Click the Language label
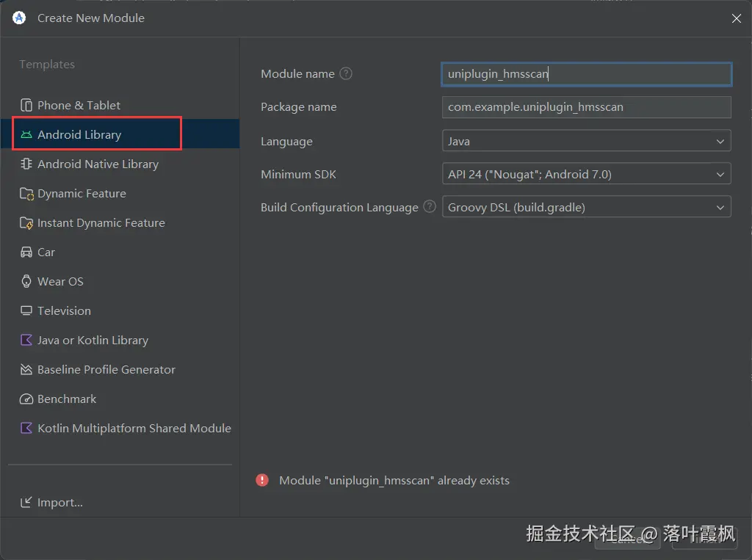The height and width of the screenshot is (560, 752). pyautogui.click(x=286, y=142)
